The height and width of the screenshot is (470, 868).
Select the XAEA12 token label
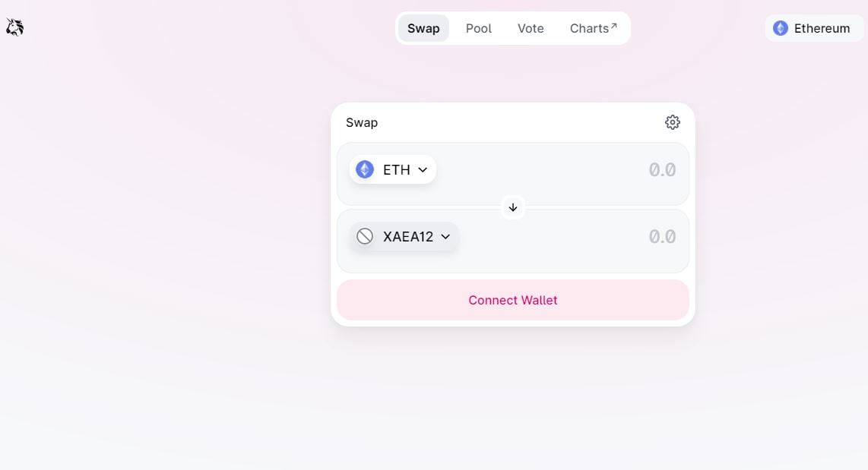(408, 237)
